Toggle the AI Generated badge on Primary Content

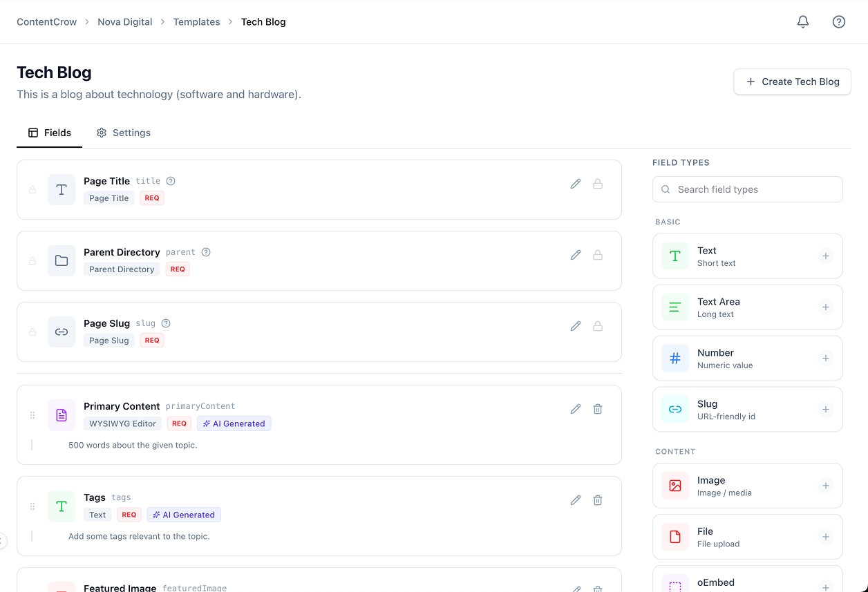click(x=234, y=423)
